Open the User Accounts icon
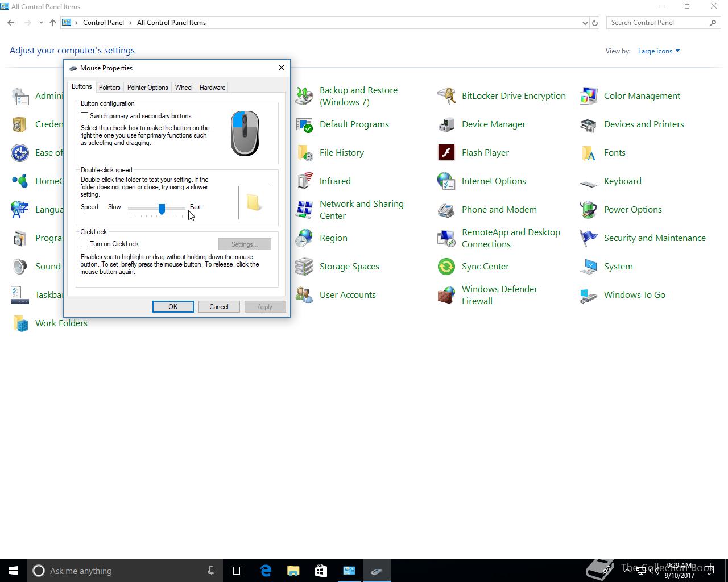 click(304, 295)
